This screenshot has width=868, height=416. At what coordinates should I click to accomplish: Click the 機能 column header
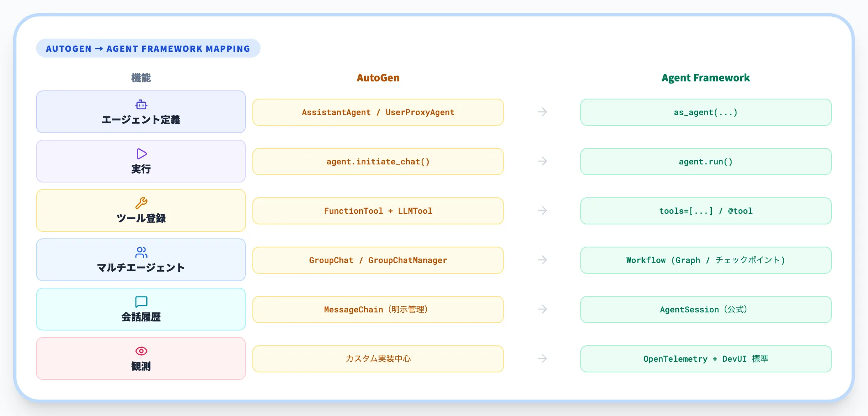141,78
